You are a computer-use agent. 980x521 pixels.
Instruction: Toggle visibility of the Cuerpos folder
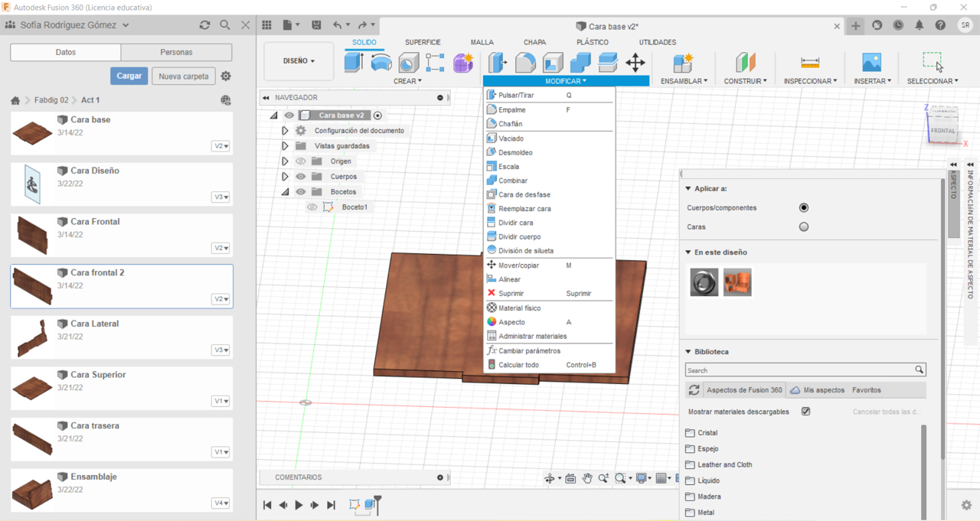click(x=301, y=177)
